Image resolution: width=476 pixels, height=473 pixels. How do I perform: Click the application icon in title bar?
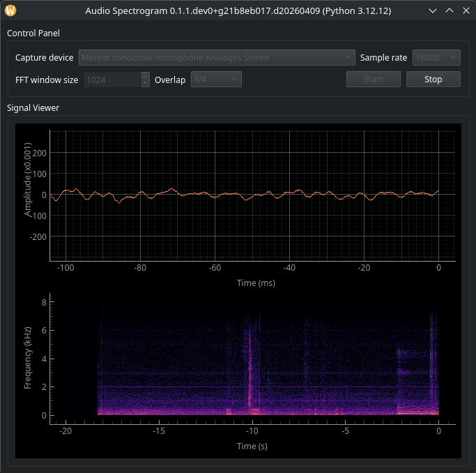[10, 10]
